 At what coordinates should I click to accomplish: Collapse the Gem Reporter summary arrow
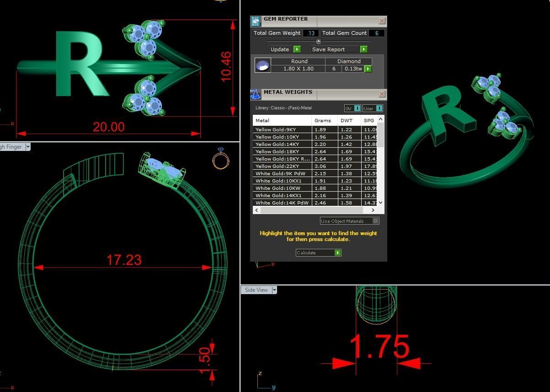pyautogui.click(x=319, y=42)
